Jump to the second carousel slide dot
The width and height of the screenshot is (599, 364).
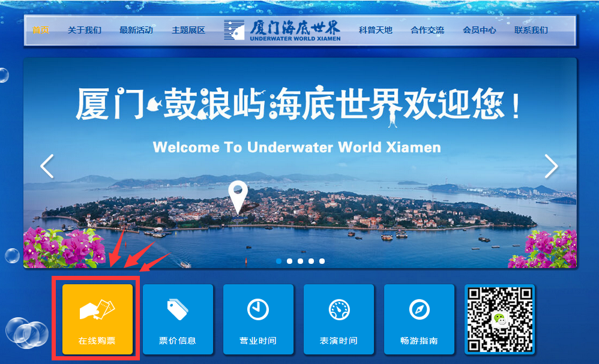click(x=289, y=261)
